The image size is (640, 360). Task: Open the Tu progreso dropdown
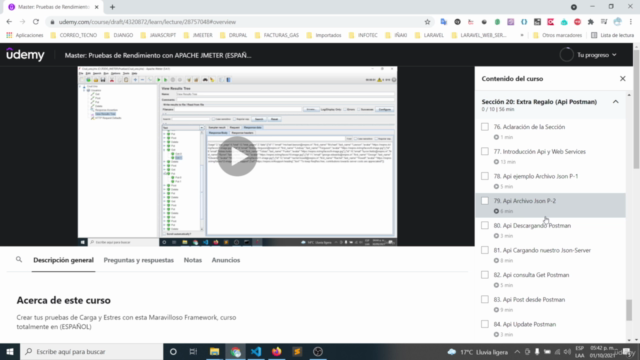click(596, 55)
